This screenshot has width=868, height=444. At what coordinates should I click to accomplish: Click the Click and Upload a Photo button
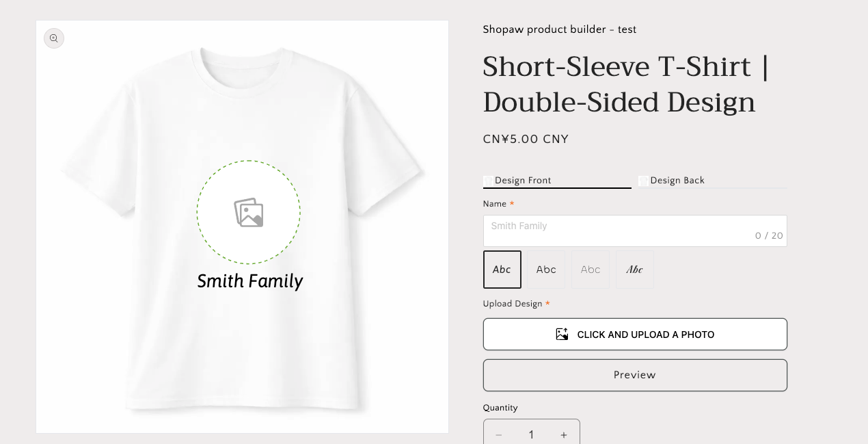coord(635,334)
